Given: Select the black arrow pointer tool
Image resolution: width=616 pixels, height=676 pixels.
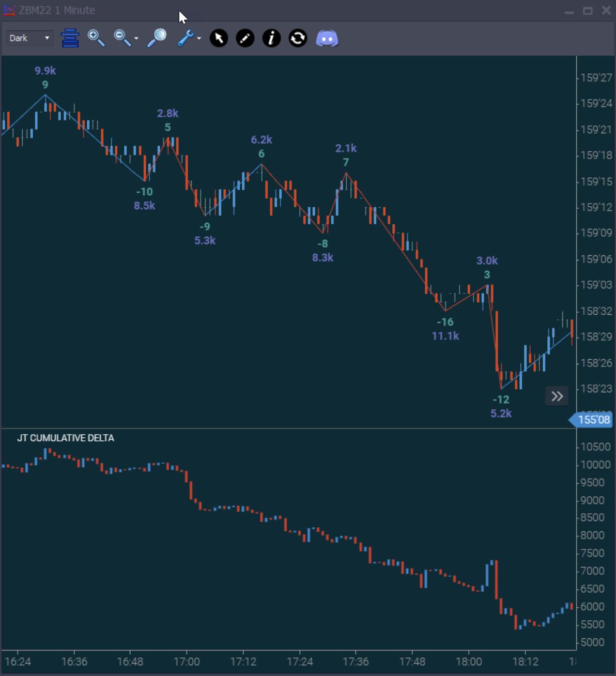Looking at the screenshot, I should pyautogui.click(x=219, y=38).
